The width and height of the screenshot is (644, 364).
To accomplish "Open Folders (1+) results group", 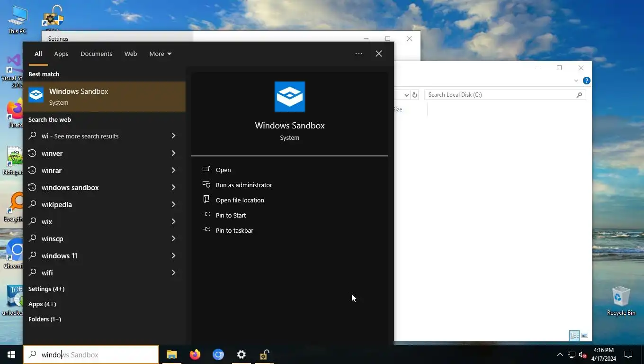I will pyautogui.click(x=45, y=319).
